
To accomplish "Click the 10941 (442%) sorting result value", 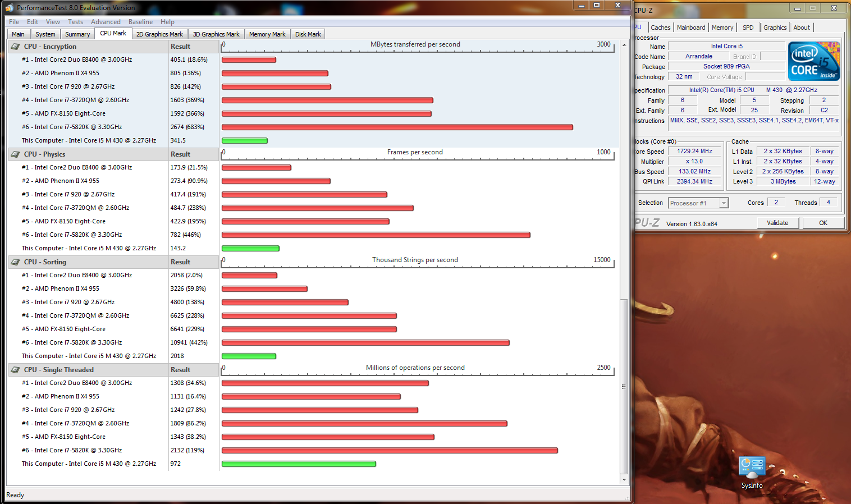I will pyautogui.click(x=189, y=342).
